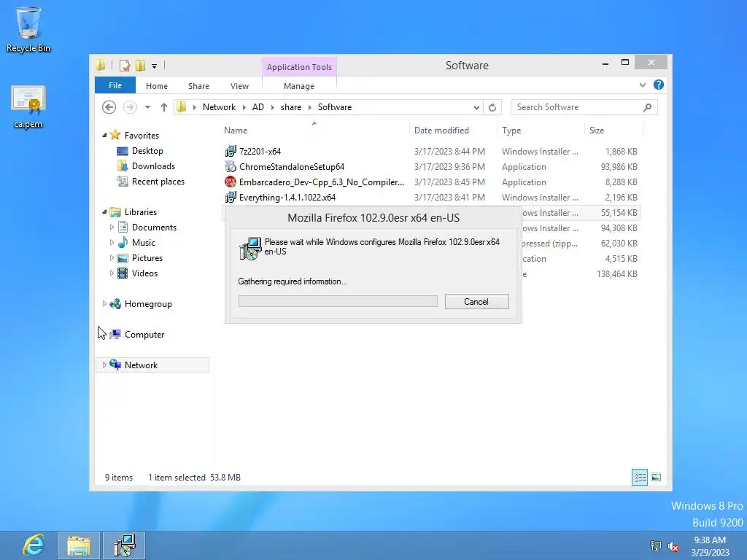747x560 pixels.
Task: Expand the Network tree node
Action: pos(104,365)
